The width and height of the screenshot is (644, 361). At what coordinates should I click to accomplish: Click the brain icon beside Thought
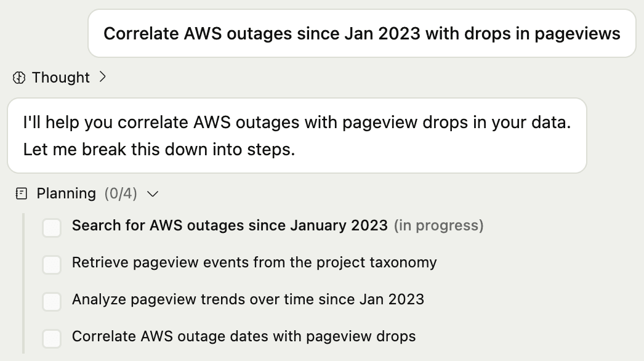[x=19, y=78]
